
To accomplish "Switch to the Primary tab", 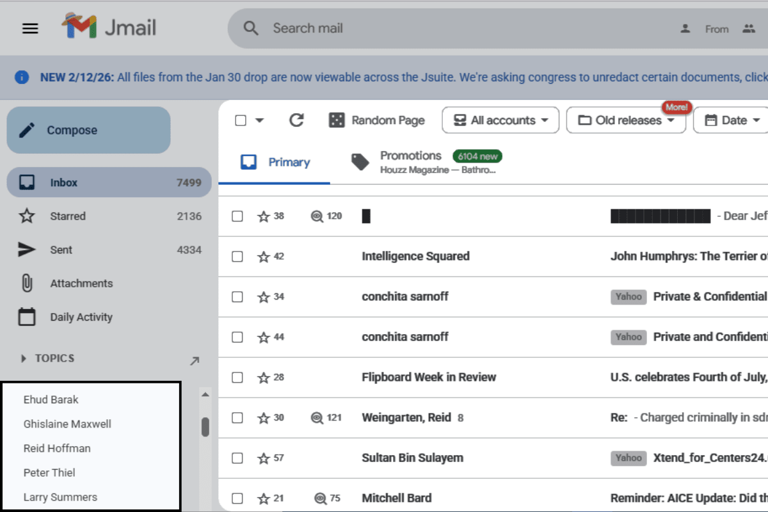I will (x=275, y=162).
